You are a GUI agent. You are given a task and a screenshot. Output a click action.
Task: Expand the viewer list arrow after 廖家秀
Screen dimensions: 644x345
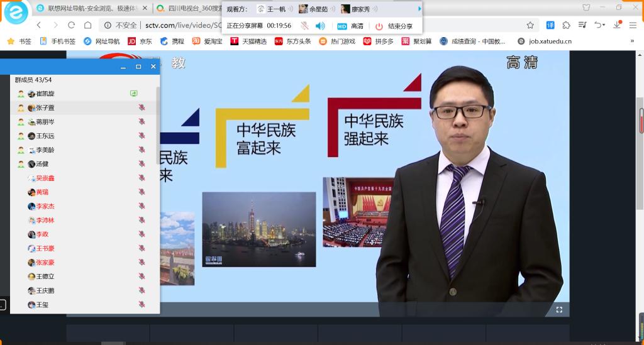pyautogui.click(x=419, y=9)
